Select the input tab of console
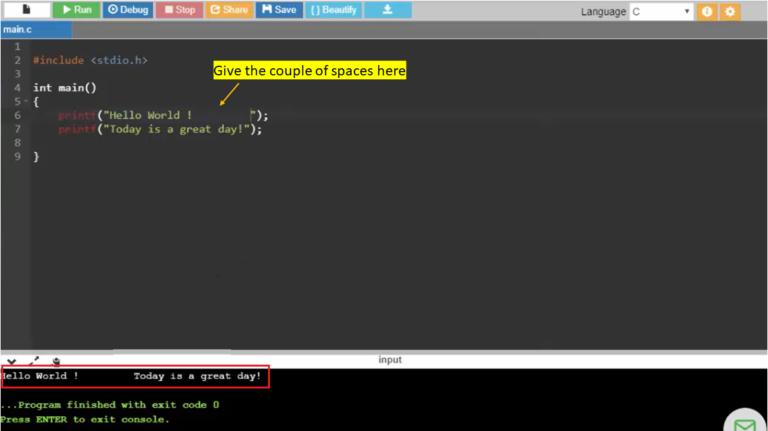This screenshot has width=768, height=431. pos(390,359)
